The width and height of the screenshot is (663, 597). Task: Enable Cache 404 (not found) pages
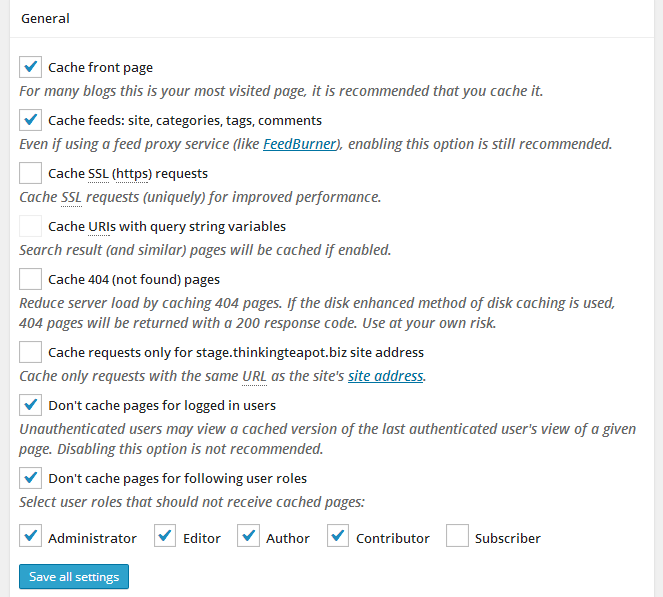[x=30, y=279]
